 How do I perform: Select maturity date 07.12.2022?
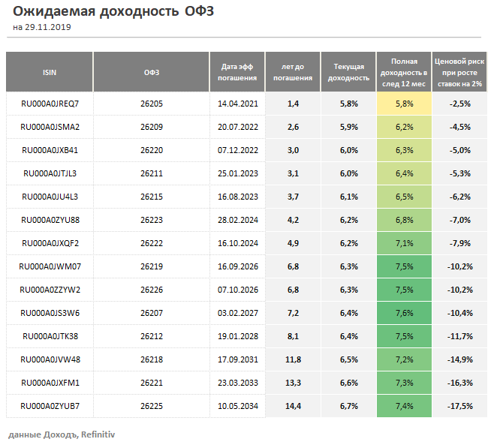coord(237,150)
